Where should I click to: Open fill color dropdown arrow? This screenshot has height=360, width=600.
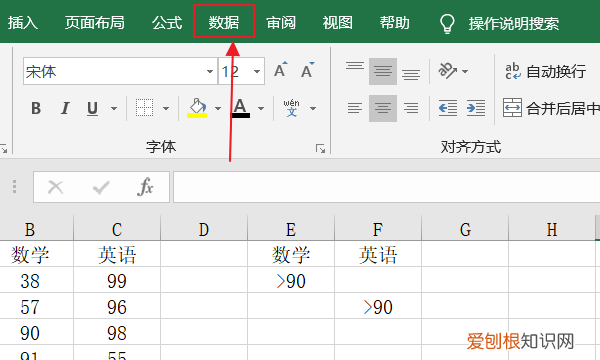pyautogui.click(x=218, y=109)
